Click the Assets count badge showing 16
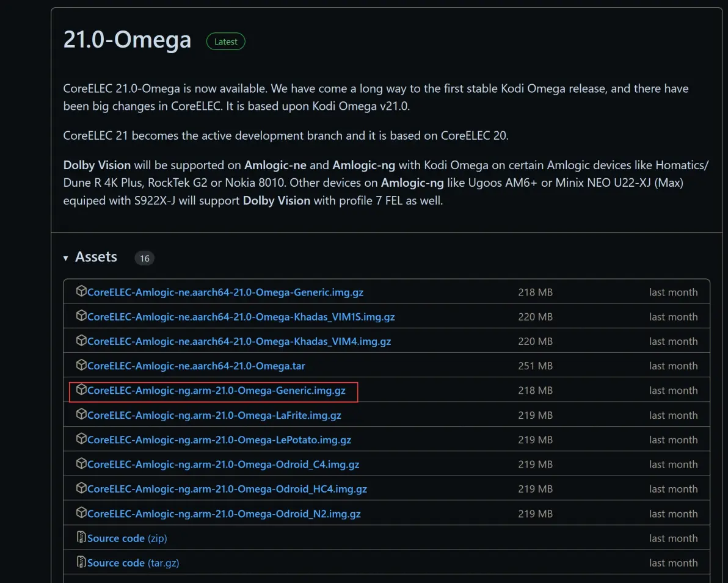This screenshot has height=583, width=728. [145, 258]
